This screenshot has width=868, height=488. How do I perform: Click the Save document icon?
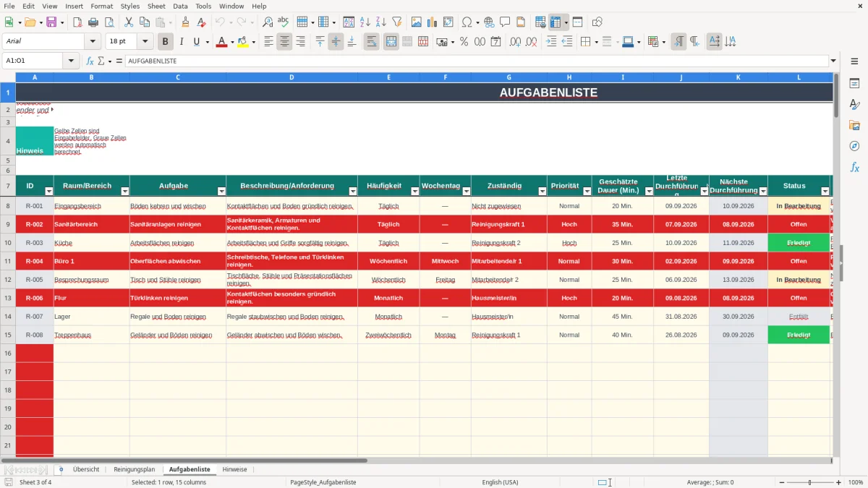click(51, 22)
